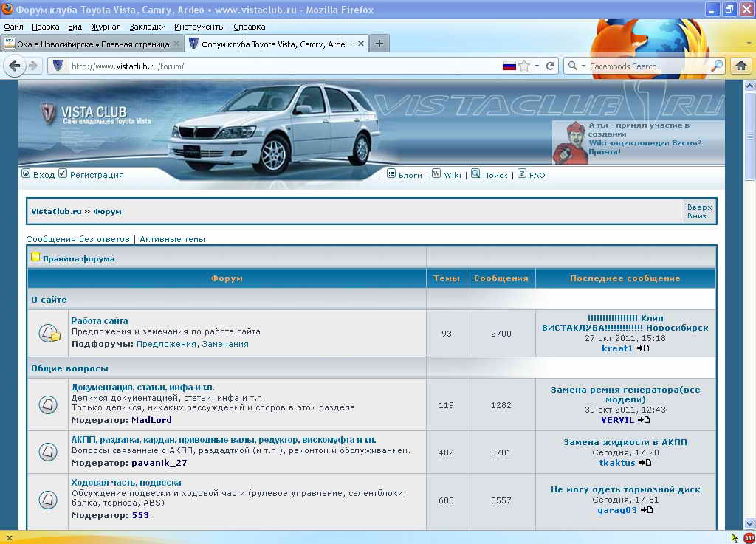The image size is (756, 544).
Task: Expand the URL history dropdown arrow
Action: pos(537,66)
